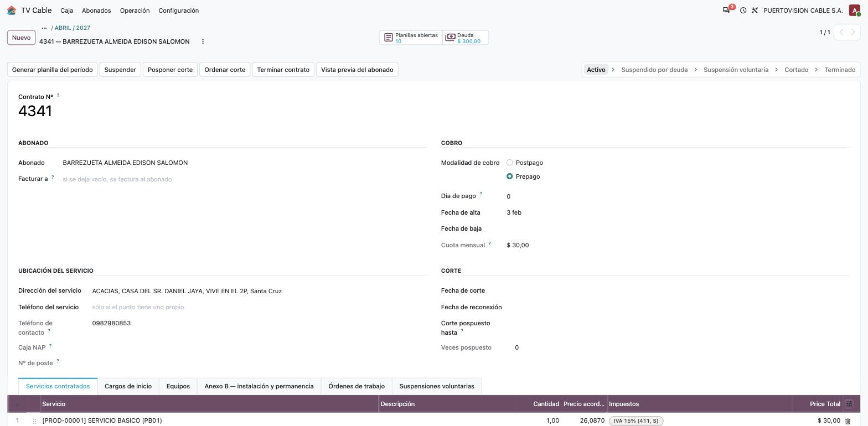The width and height of the screenshot is (868, 426).
Task: Open the Abonado name dropdown field
Action: (244, 163)
